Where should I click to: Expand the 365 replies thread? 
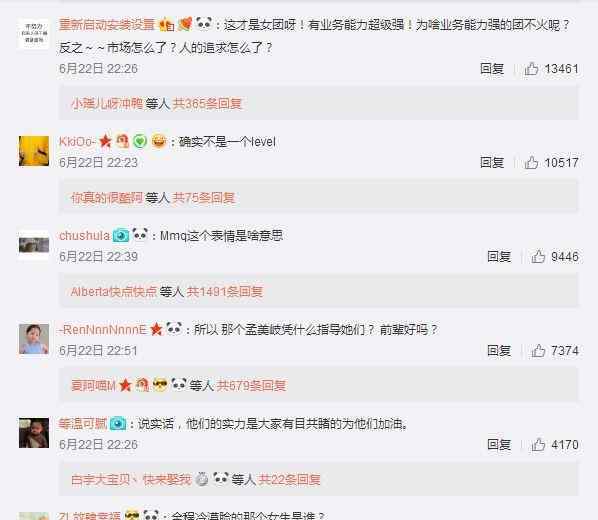click(x=207, y=104)
